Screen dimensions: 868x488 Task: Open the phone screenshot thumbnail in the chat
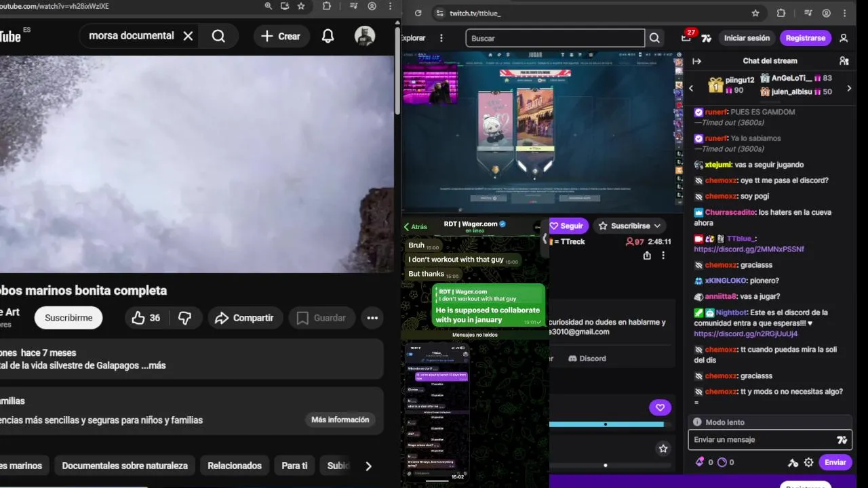click(x=437, y=412)
